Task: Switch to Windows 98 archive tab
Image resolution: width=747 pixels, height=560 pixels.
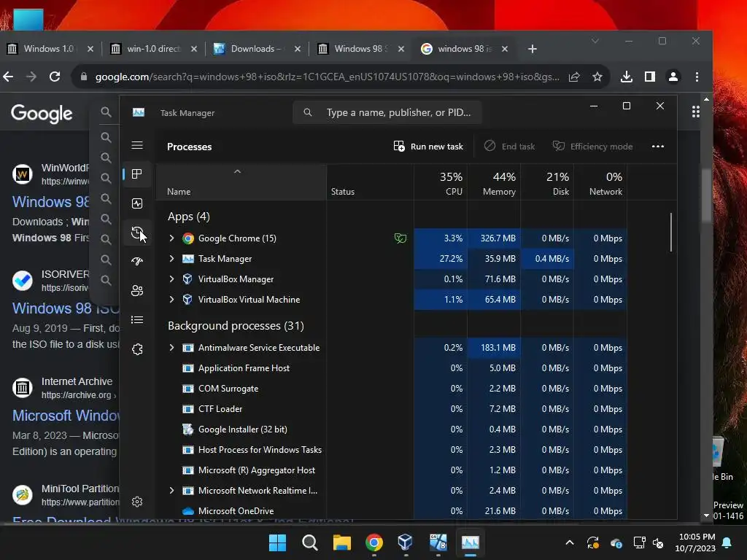Action: pos(360,49)
